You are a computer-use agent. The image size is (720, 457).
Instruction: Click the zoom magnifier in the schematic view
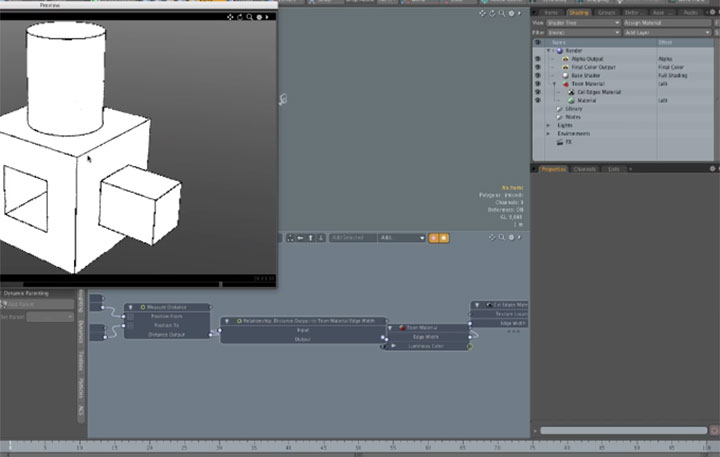(501, 237)
